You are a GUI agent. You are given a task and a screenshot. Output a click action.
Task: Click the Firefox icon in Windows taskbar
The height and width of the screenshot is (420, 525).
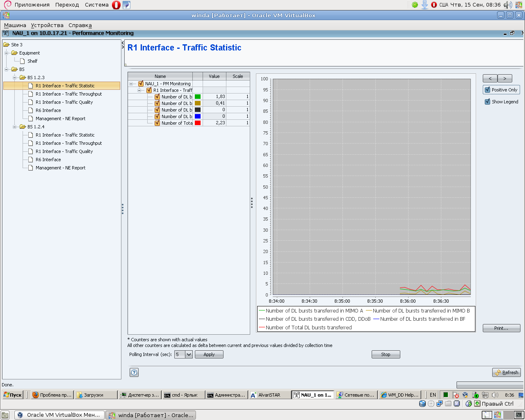36,395
